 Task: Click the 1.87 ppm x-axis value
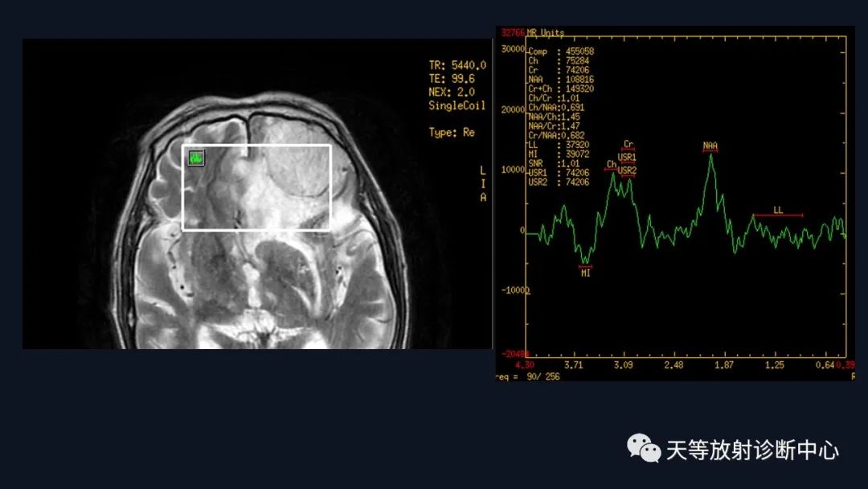coord(724,365)
